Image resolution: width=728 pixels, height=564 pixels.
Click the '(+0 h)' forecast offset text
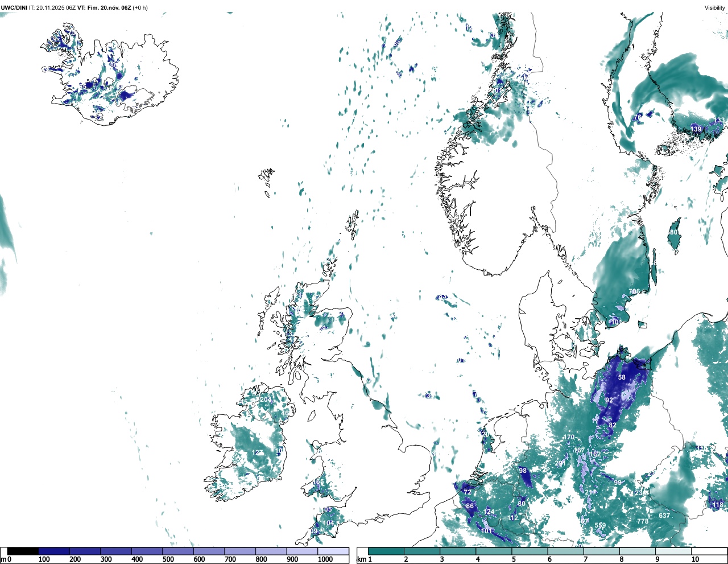(140, 7)
